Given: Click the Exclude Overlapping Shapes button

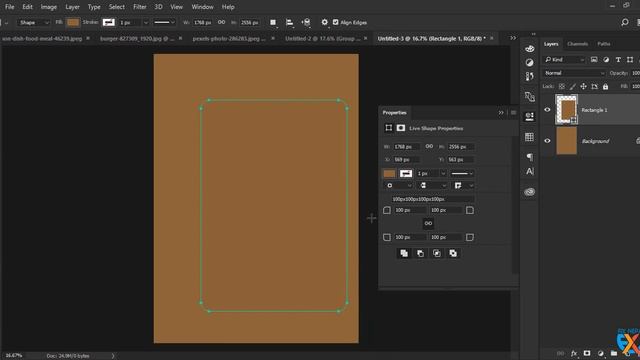Looking at the screenshot, I should pos(453,253).
